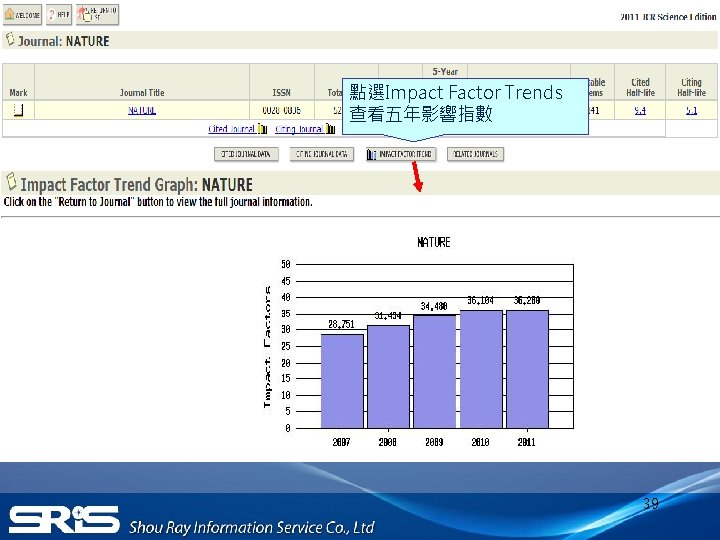Tick the Mark checkbox for NATURE
Screen dimensions: 720x540
coord(18,110)
